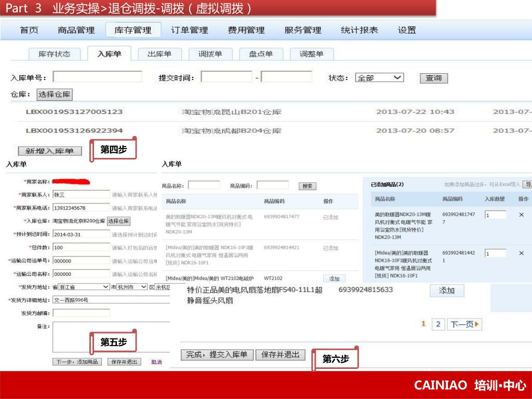Click the 发货方邮编 field
This screenshot has height=399, width=532.
click(82, 313)
